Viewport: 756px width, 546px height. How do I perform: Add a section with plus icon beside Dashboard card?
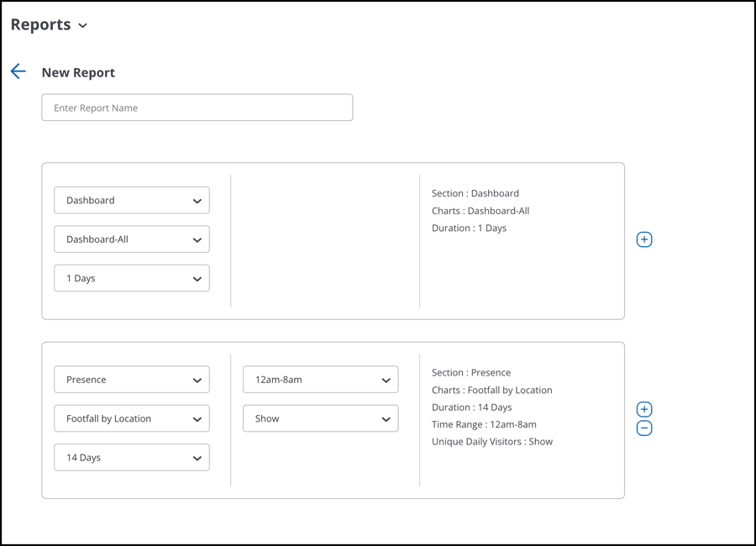click(x=644, y=239)
